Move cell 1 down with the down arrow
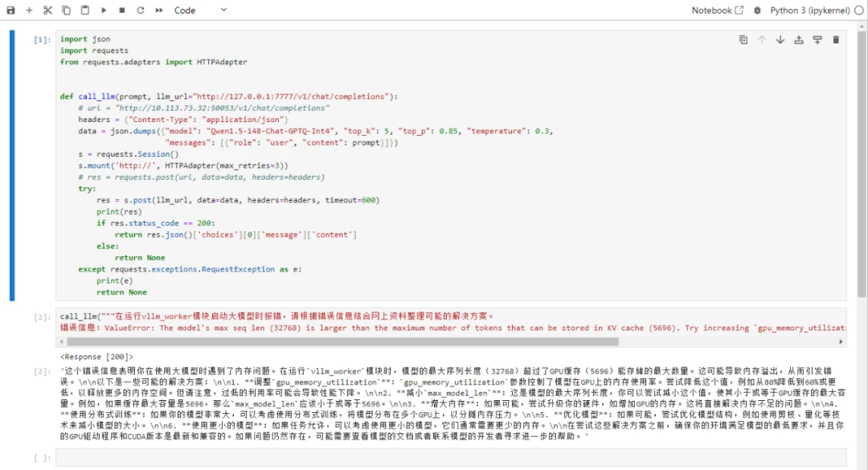This screenshot has width=868, height=470. [x=780, y=40]
